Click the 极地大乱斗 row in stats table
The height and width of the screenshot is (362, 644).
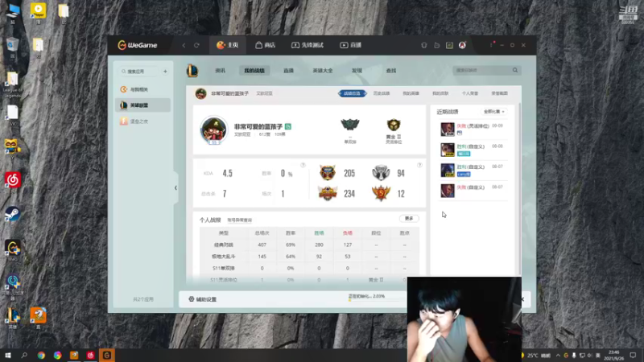309,257
